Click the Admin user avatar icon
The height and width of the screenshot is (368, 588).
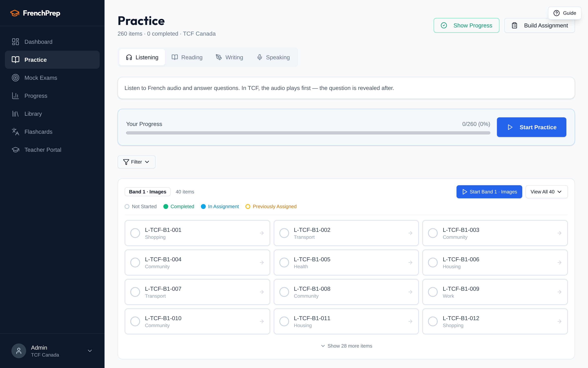19,351
